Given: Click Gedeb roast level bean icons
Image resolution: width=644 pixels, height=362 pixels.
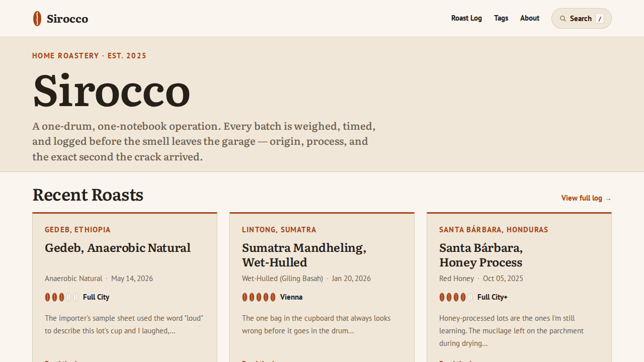Looking at the screenshot, I should click(x=62, y=297).
